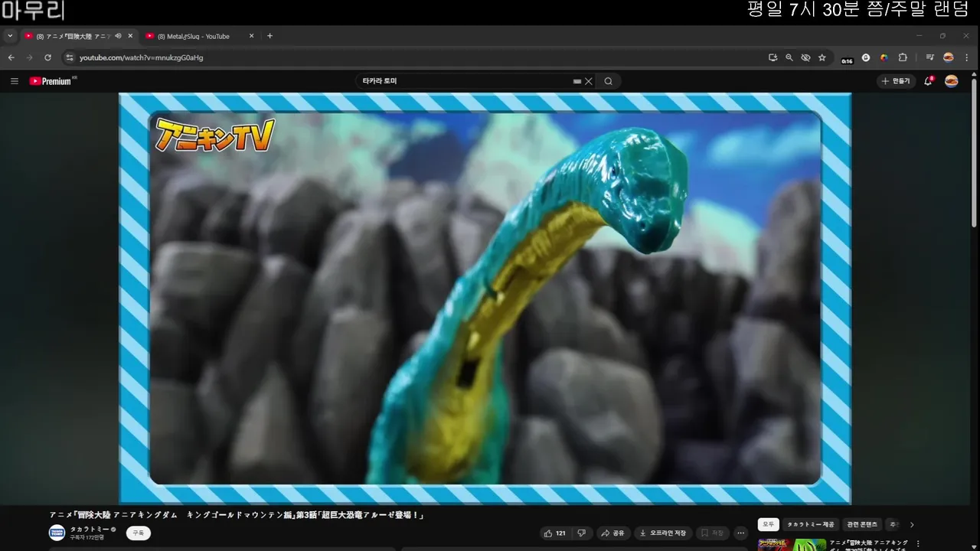Subscribe with the 구독 button
This screenshot has width=980, height=551.
point(139,533)
